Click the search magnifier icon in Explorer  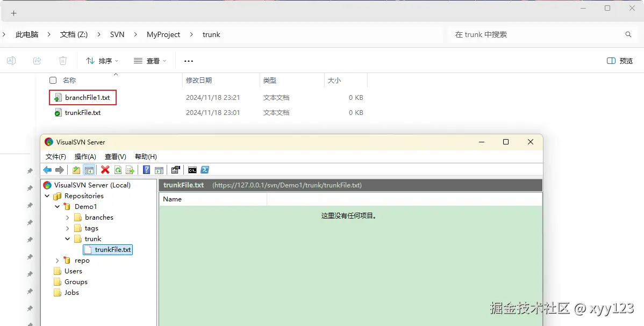pyautogui.click(x=628, y=34)
